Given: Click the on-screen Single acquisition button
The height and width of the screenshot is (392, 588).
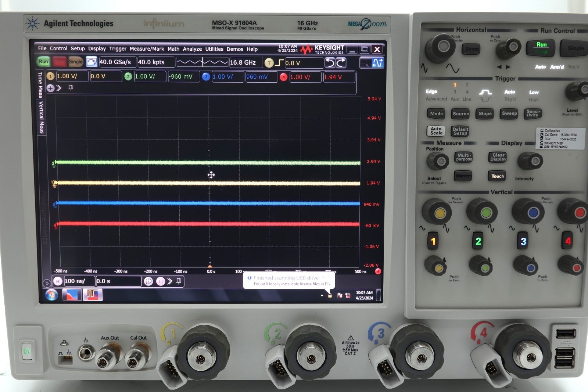Looking at the screenshot, I should click(x=75, y=62).
